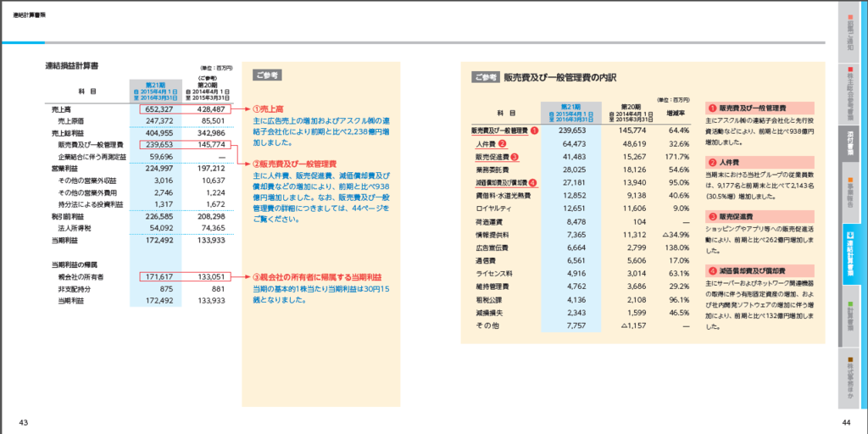
Task: Click page number 43
Action: (23, 423)
